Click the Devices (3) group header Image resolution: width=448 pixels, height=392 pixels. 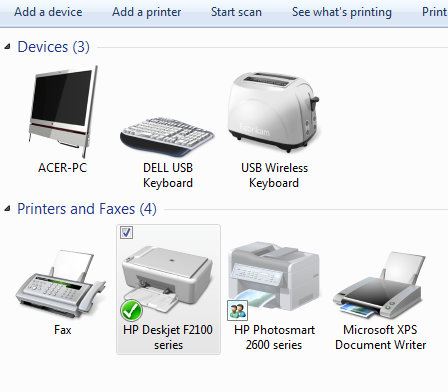(x=53, y=47)
